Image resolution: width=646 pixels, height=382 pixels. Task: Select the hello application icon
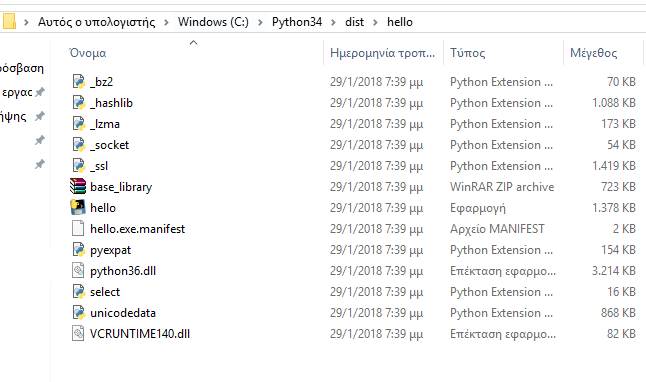(x=78, y=207)
